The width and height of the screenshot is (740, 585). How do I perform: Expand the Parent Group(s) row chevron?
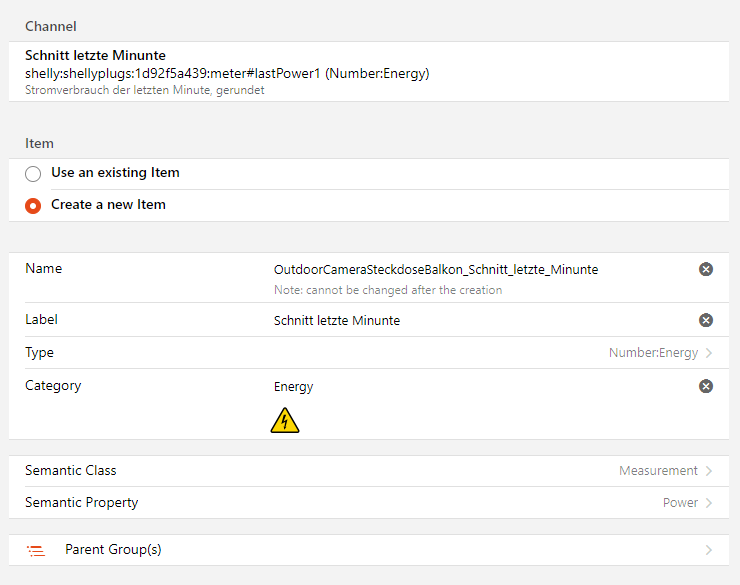[x=709, y=550]
